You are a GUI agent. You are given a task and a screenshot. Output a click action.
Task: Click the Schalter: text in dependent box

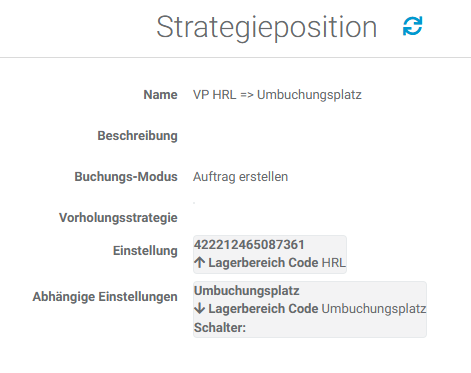pos(220,328)
